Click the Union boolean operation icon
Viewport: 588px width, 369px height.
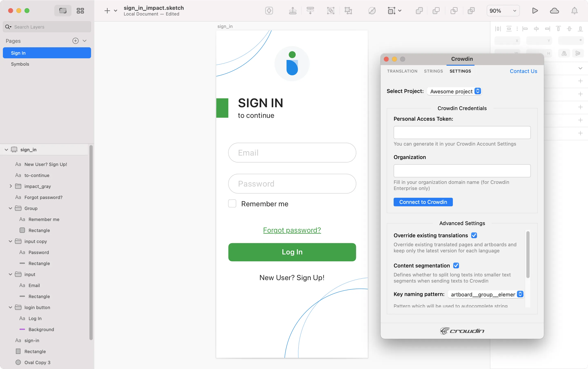pyautogui.click(x=419, y=11)
